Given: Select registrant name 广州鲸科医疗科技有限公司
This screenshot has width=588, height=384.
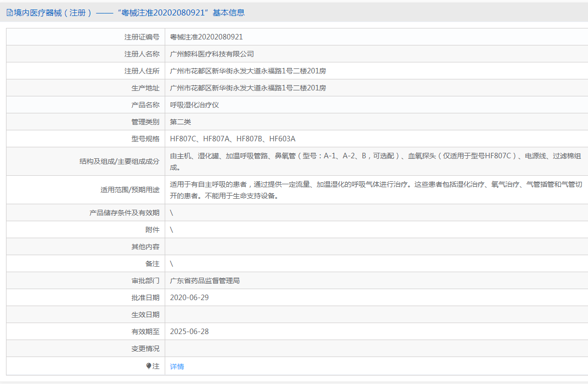Looking at the screenshot, I should (212, 54).
